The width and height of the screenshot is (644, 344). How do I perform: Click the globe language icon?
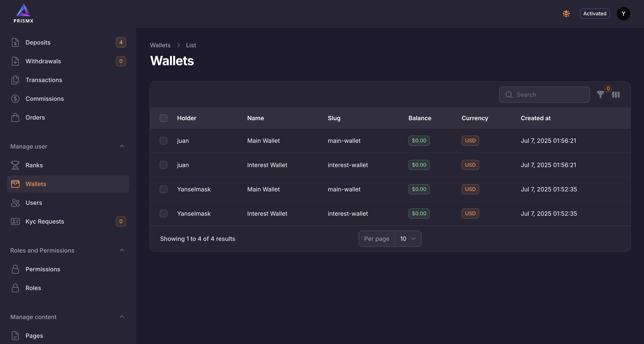coord(566,13)
